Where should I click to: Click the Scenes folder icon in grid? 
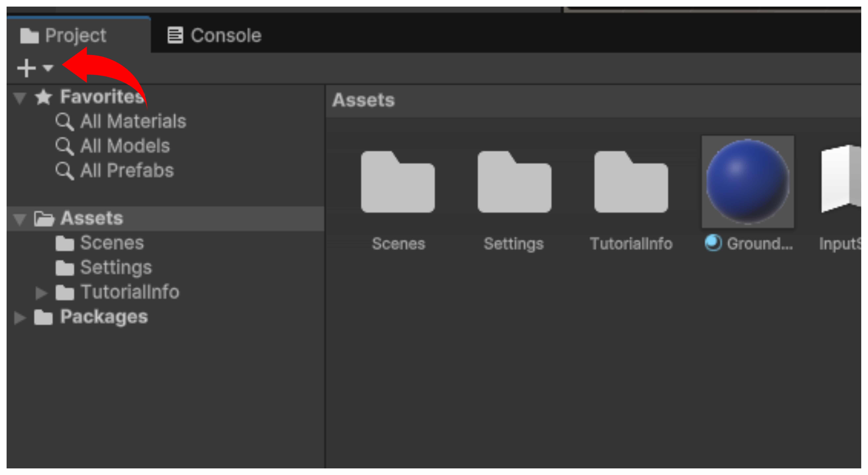pyautogui.click(x=398, y=182)
